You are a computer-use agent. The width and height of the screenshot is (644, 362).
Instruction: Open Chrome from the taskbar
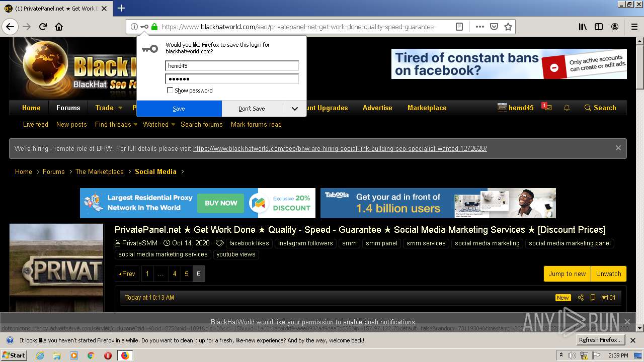coord(91,355)
